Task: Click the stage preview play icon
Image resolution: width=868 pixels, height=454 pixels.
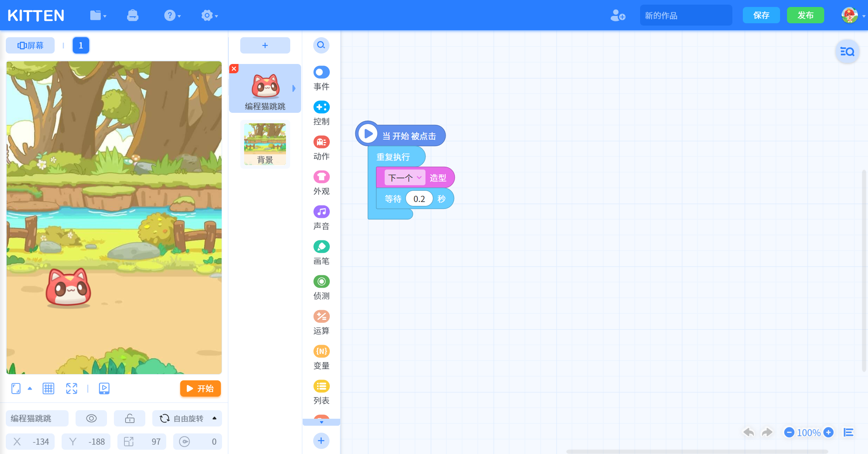Action: tap(104, 388)
